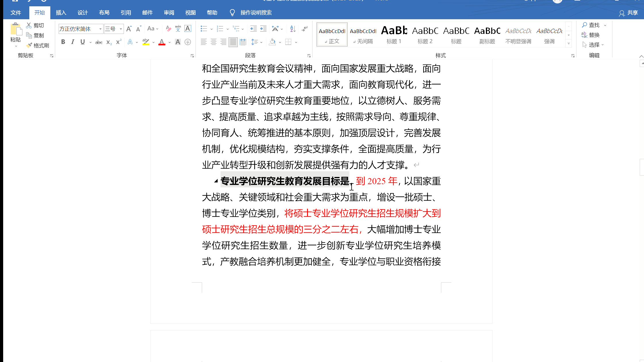Apply the Heading 1 style
This screenshot has height=362, width=644.
pos(394,34)
